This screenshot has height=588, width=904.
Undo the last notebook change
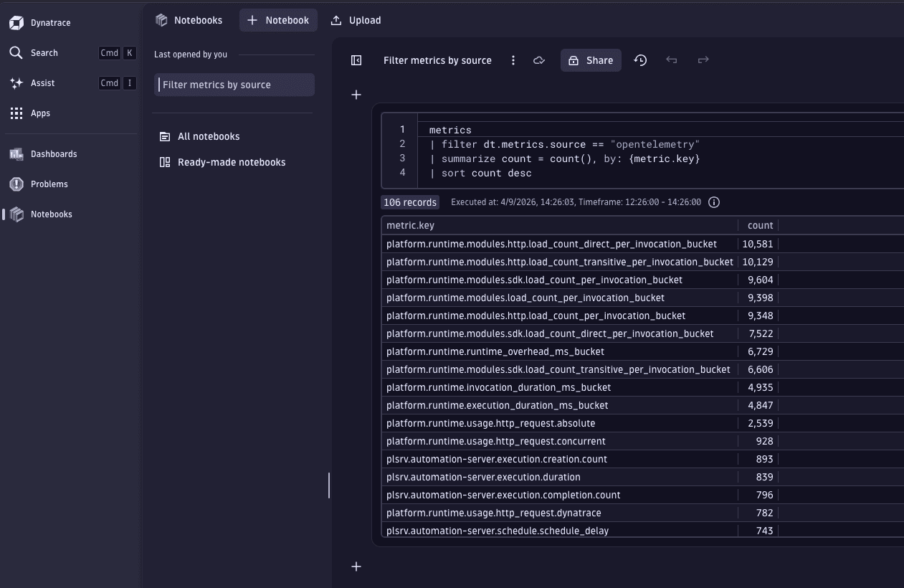click(671, 60)
